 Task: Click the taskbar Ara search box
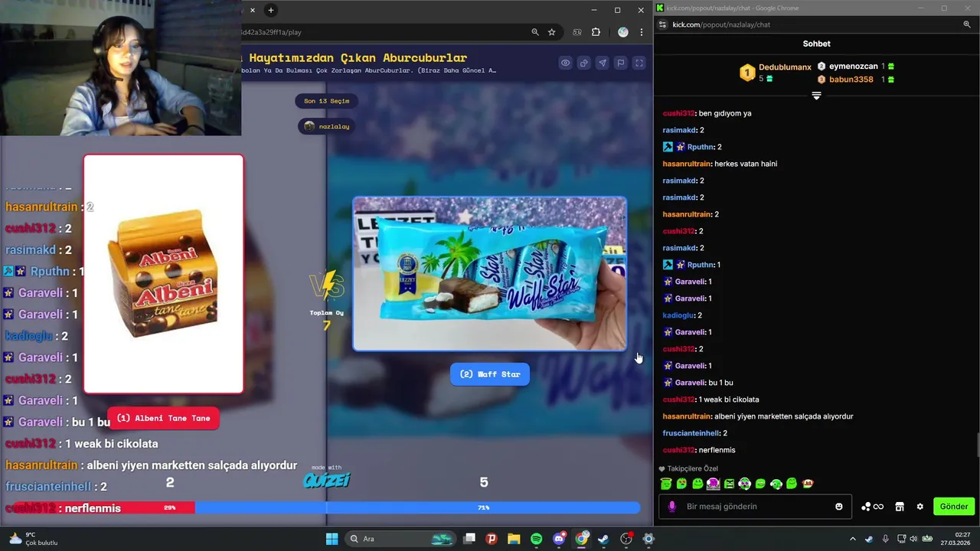point(401,539)
